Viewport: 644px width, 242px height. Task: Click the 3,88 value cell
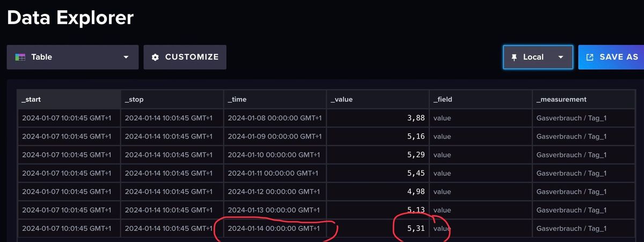coord(416,118)
